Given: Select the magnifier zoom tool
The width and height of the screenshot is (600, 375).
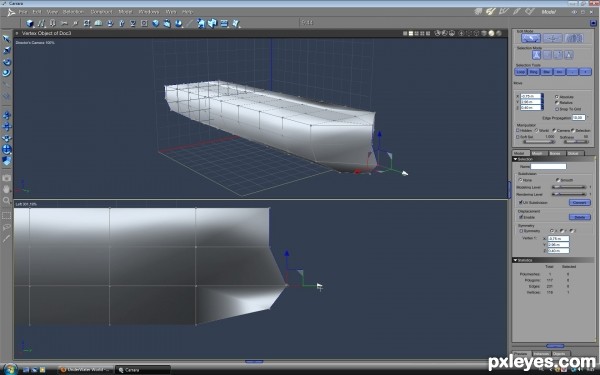Looking at the screenshot, I should click(7, 200).
